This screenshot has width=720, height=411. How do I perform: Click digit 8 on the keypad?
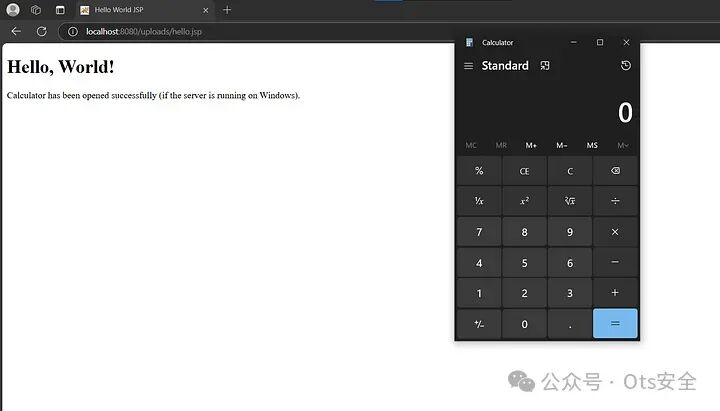coord(524,232)
